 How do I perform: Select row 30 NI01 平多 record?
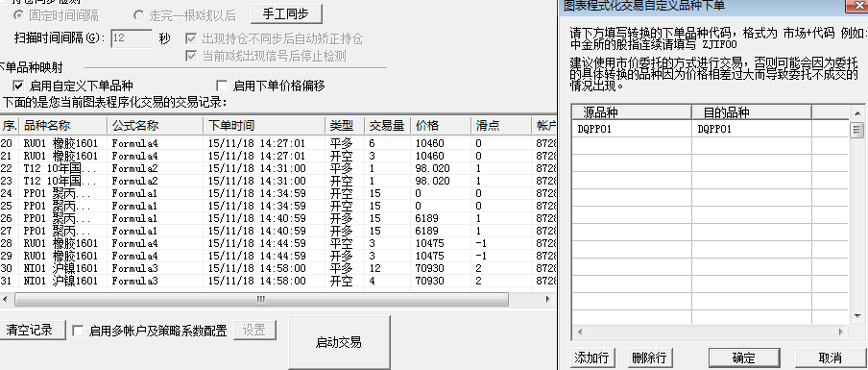tap(277, 269)
